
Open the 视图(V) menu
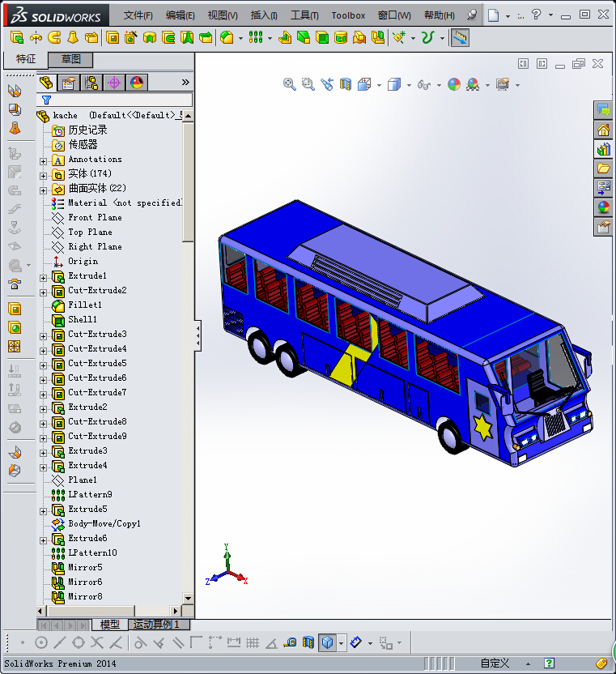[223, 15]
